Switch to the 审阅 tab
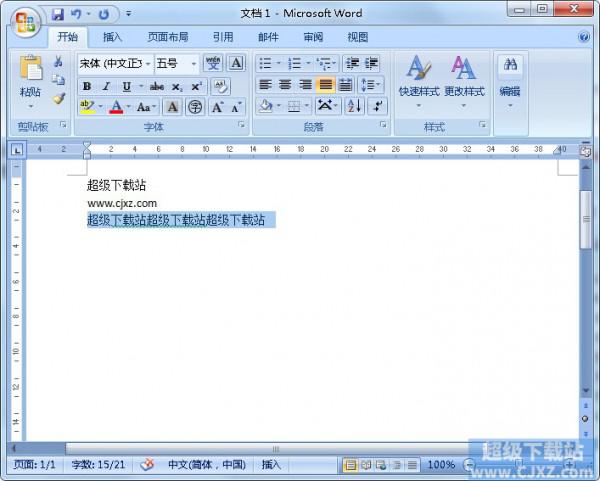This screenshot has width=600, height=481. pyautogui.click(x=313, y=37)
